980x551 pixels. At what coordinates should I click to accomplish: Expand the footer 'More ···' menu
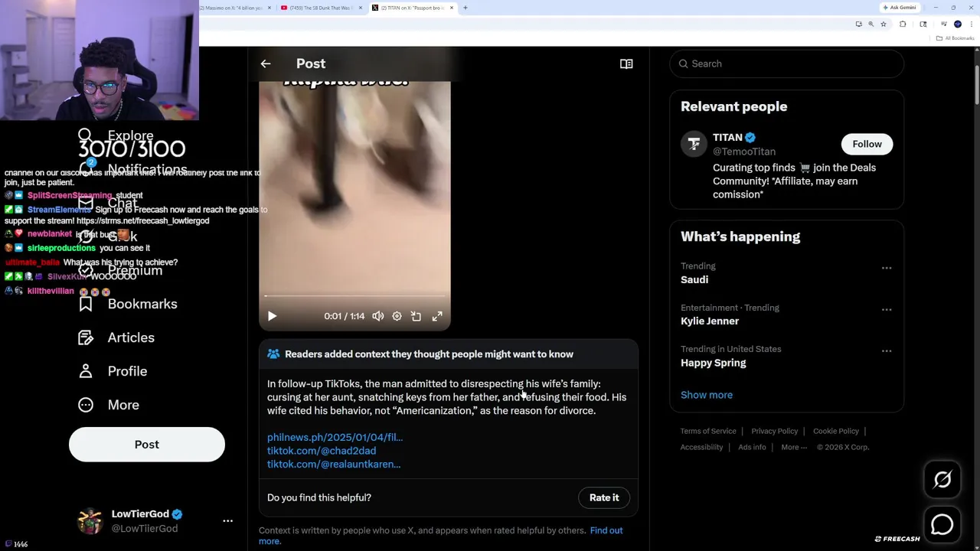point(794,447)
